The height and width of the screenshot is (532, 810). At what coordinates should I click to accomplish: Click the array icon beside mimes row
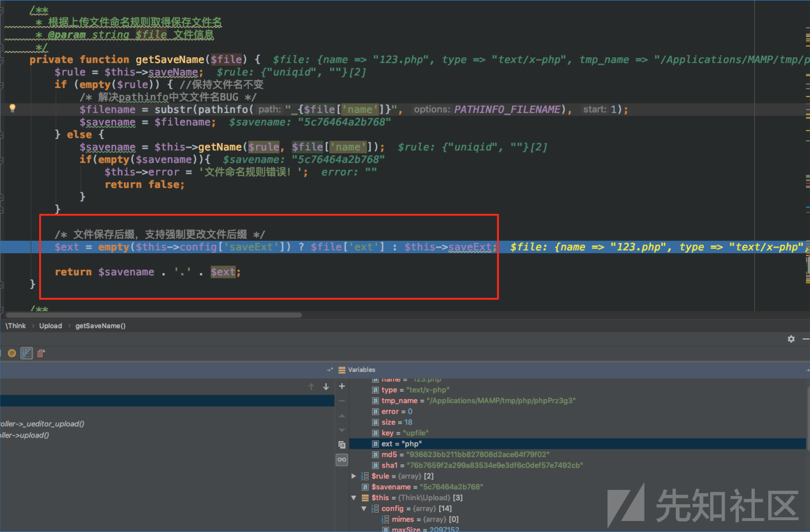[x=385, y=520]
